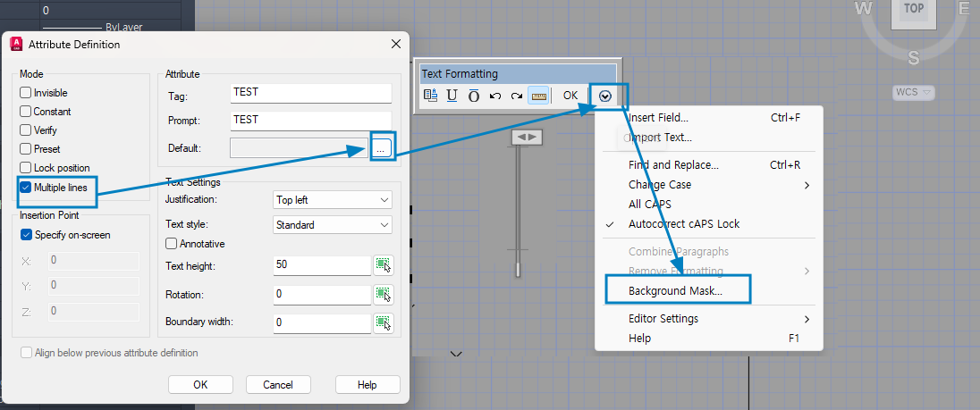Screen dimensions: 980x410
Task: Toggle Underline in the Text Formatting toolbar
Action: click(452, 96)
